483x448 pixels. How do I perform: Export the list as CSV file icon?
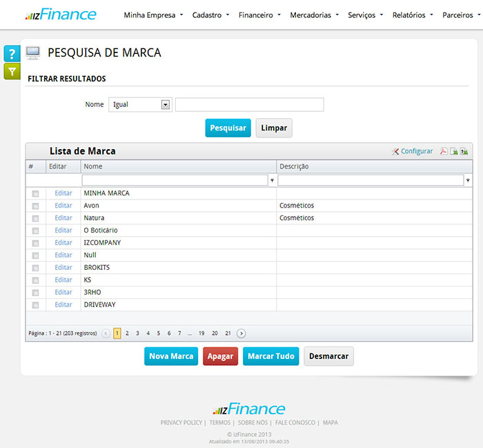coord(464,151)
